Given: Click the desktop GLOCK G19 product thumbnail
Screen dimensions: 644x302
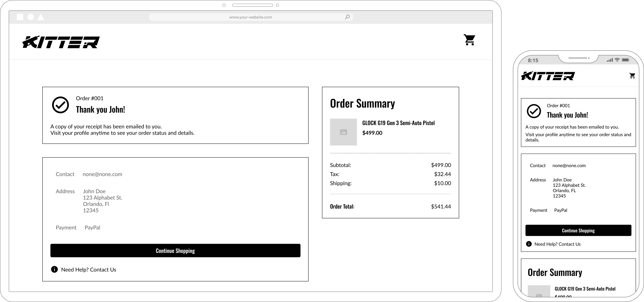Looking at the screenshot, I should 343,132.
